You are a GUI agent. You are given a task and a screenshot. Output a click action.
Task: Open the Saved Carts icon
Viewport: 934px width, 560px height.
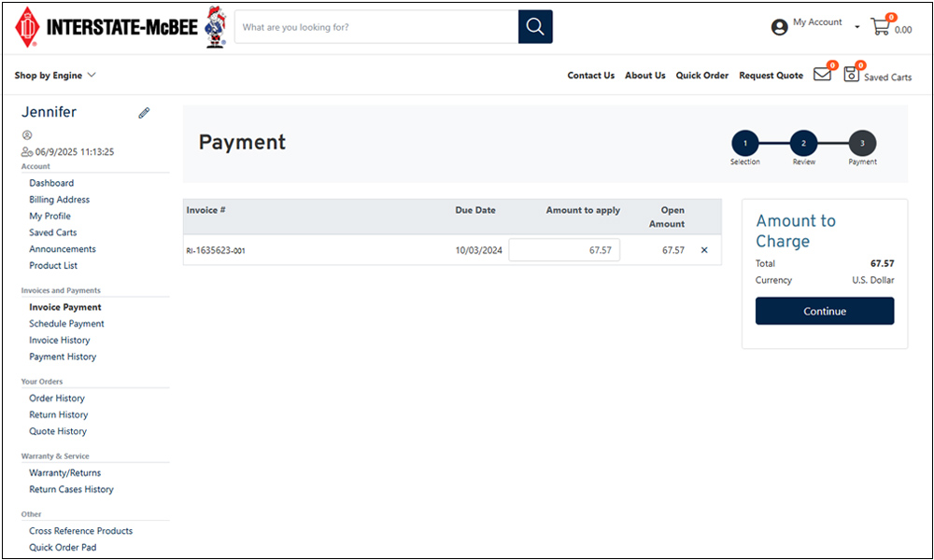pos(852,75)
